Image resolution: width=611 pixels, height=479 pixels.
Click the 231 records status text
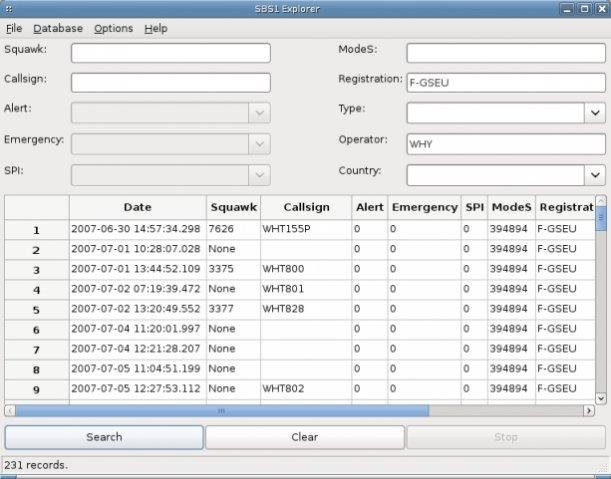coord(36,465)
